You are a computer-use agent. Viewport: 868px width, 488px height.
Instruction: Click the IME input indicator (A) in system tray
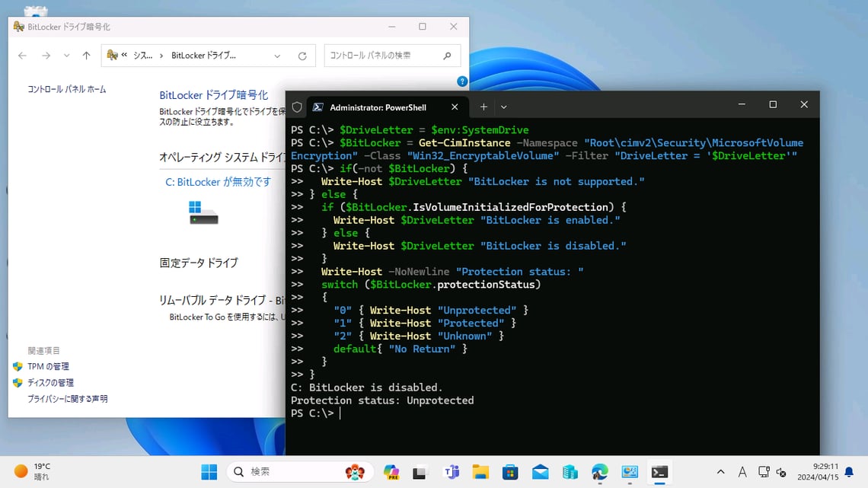pyautogui.click(x=742, y=472)
